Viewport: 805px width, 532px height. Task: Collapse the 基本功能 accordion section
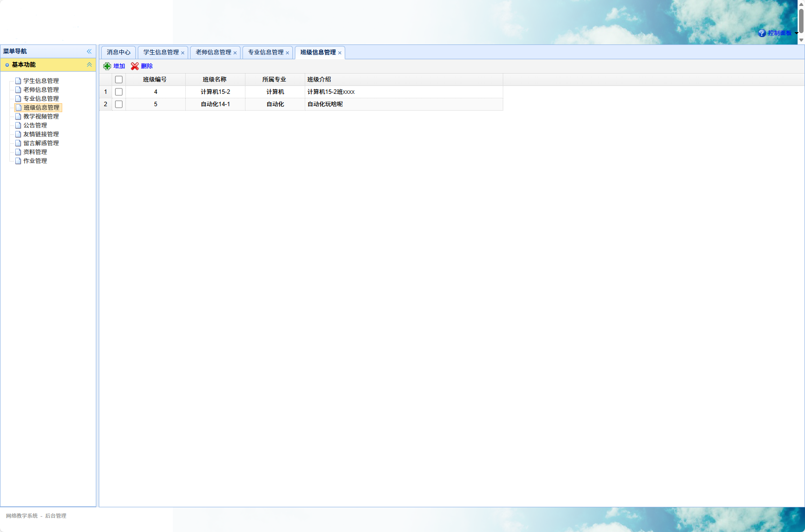click(x=89, y=65)
